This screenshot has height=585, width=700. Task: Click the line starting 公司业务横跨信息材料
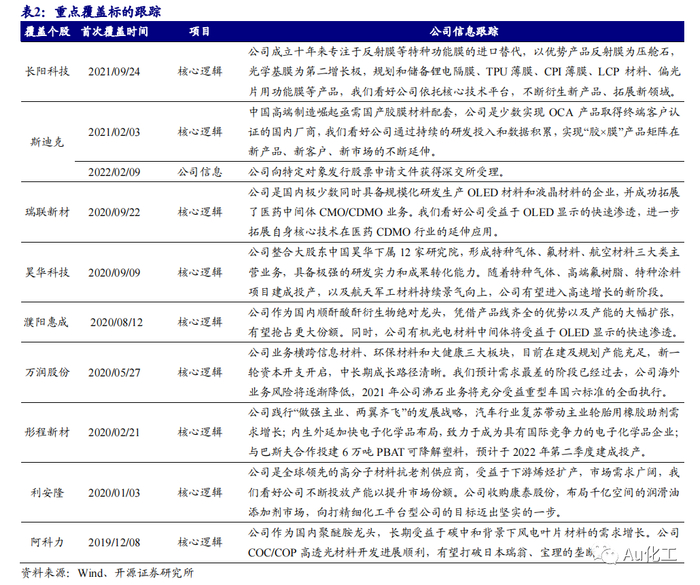464,352
